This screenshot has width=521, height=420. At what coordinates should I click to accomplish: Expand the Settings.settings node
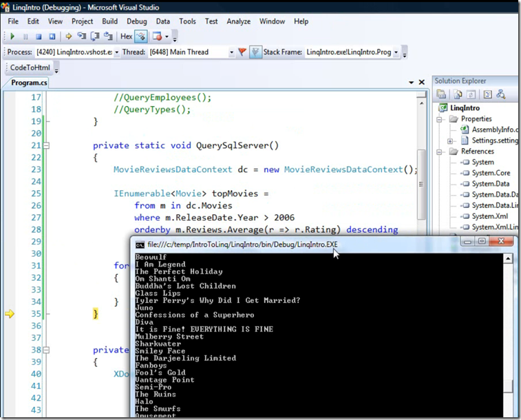(x=450, y=141)
